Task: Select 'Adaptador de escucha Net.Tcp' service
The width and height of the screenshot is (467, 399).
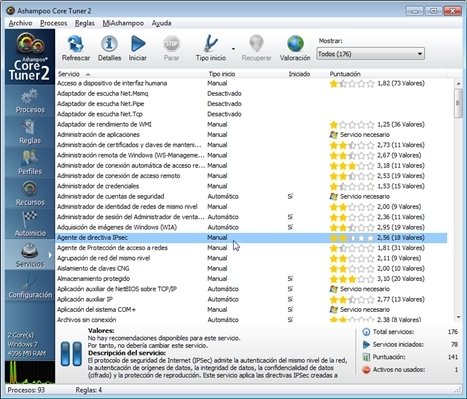Action: (100, 114)
